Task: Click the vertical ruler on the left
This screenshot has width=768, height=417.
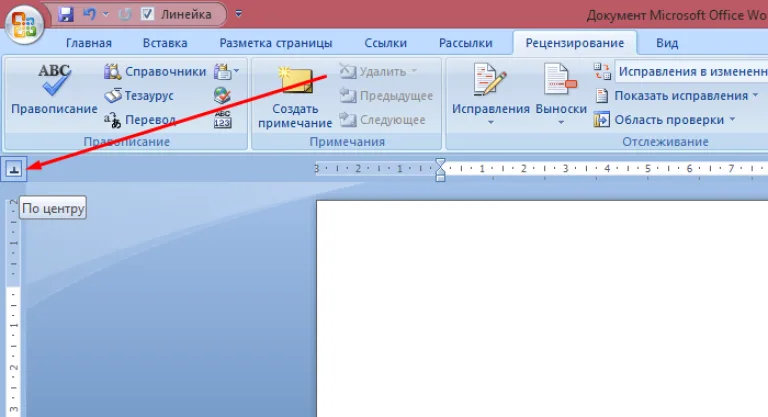Action: (x=14, y=308)
